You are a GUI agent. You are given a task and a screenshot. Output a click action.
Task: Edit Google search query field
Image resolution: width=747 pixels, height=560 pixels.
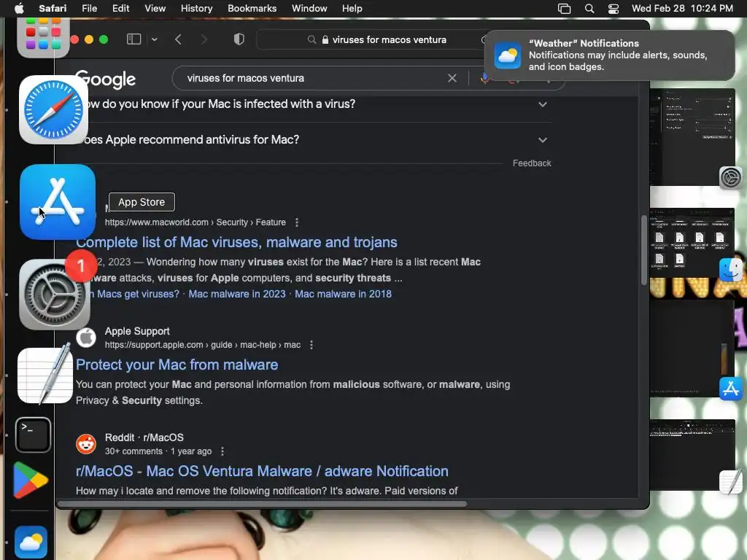pos(309,78)
